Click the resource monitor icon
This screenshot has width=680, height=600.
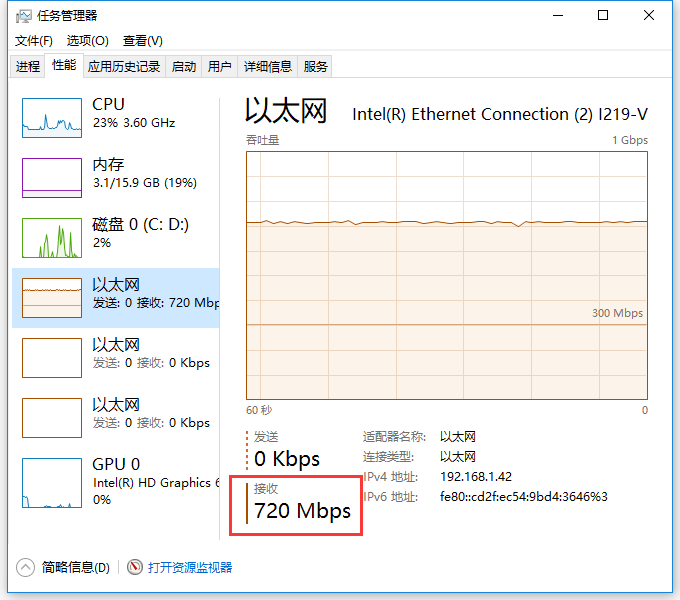[x=135, y=567]
